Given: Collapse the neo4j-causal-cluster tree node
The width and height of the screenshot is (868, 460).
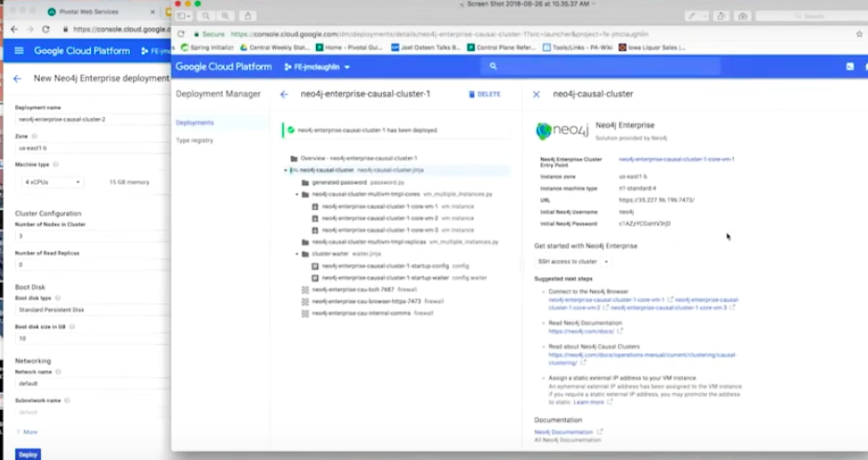Looking at the screenshot, I should coord(285,170).
